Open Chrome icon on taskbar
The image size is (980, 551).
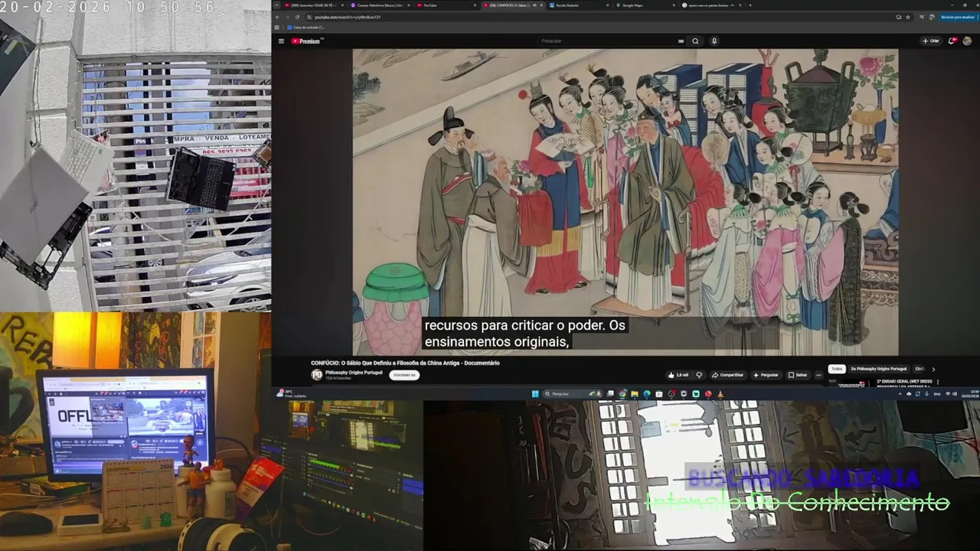coord(622,394)
